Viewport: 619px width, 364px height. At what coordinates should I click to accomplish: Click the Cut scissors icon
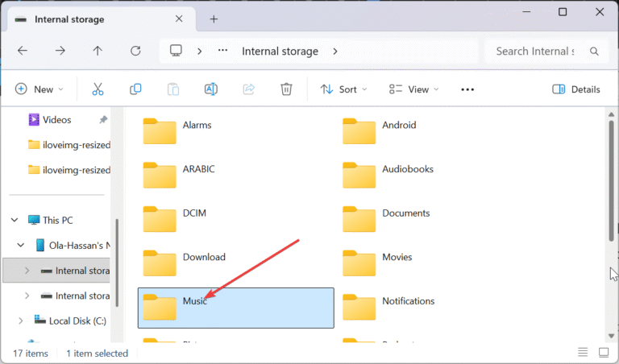[98, 89]
